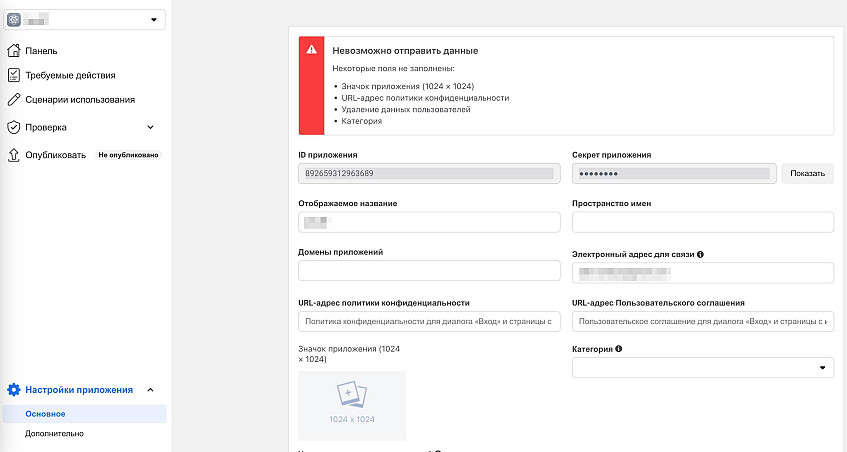Select Настройки приложения in the sidebar
Screen dimensions: 847x452
(79, 390)
